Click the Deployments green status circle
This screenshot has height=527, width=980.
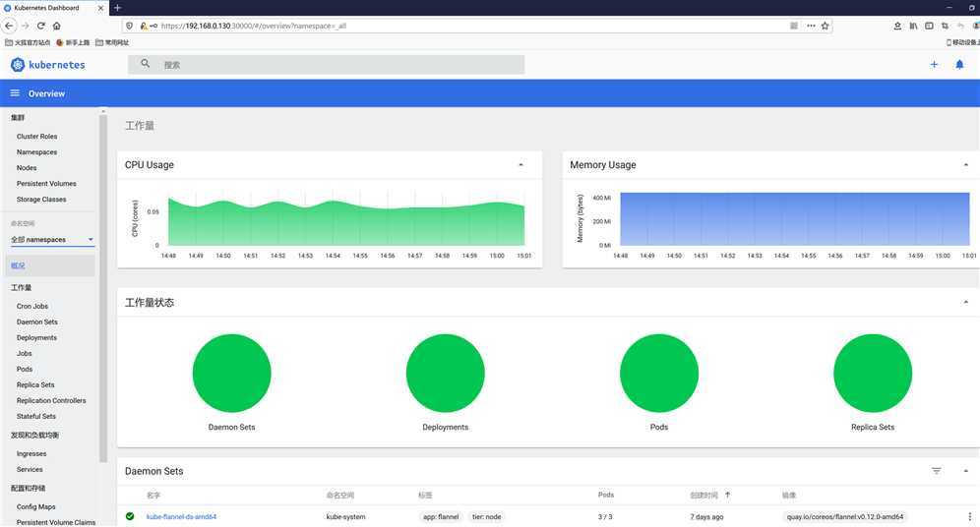[445, 373]
